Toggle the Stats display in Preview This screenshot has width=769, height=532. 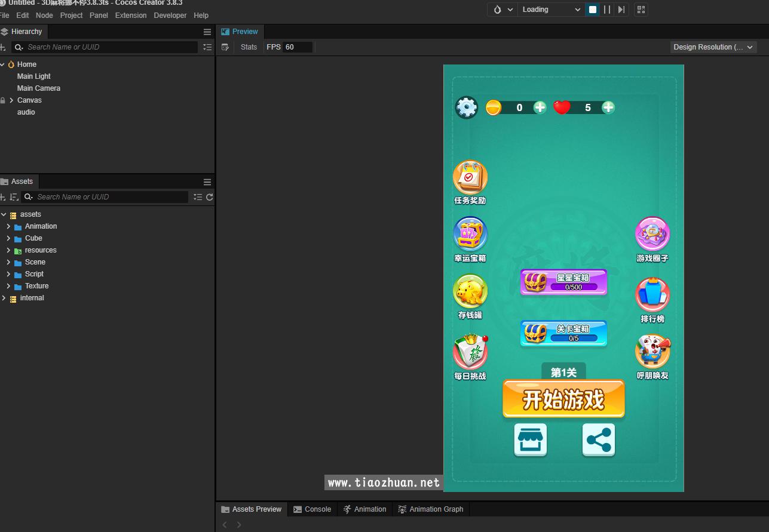coord(249,47)
